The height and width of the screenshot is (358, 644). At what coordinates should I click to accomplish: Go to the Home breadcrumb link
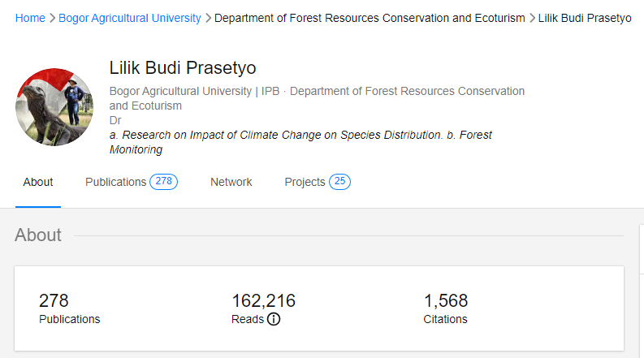pos(30,18)
